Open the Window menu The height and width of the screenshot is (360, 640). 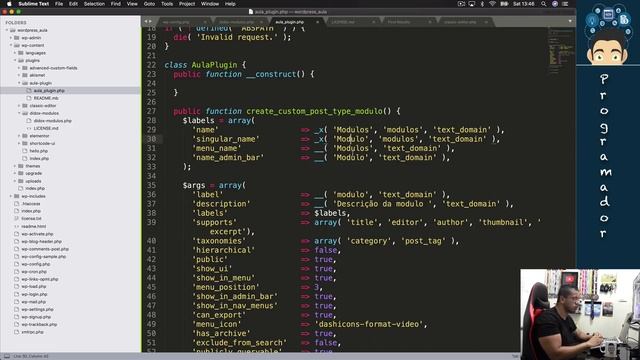point(210,4)
